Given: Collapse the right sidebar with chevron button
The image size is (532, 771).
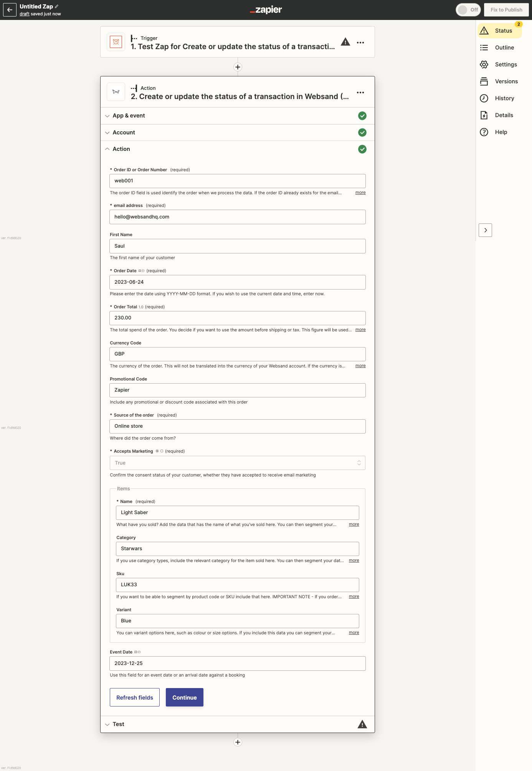Looking at the screenshot, I should pyautogui.click(x=485, y=230).
